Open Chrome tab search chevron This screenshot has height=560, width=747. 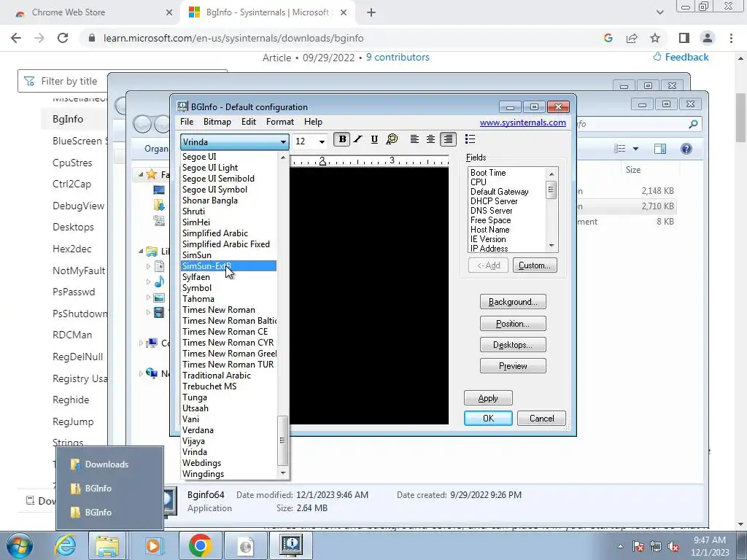pos(659,12)
